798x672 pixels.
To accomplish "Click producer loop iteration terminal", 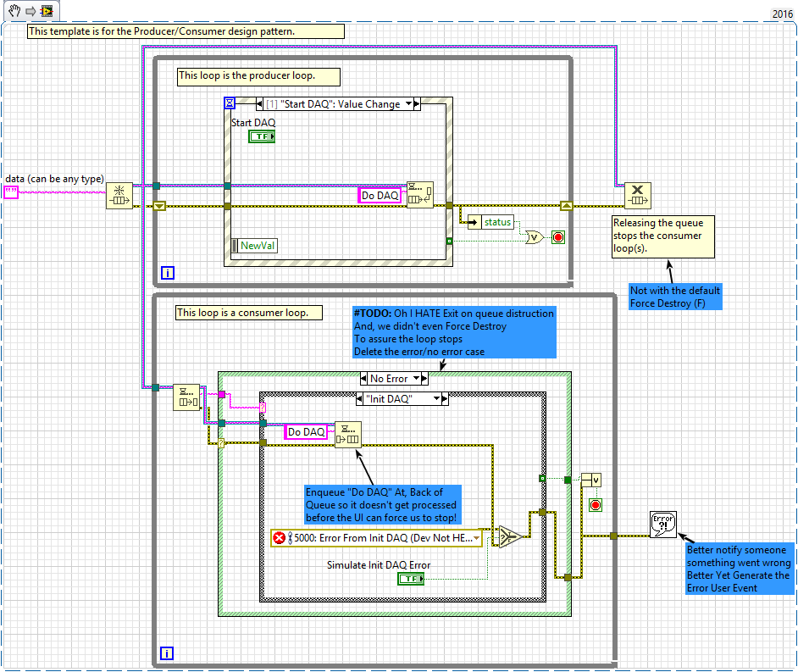I will pyautogui.click(x=168, y=273).
